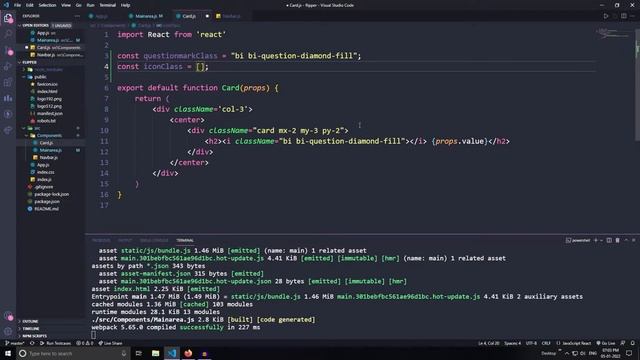Open the Explorer view in activity bar
Screen dimensions: 640x360
point(8,18)
